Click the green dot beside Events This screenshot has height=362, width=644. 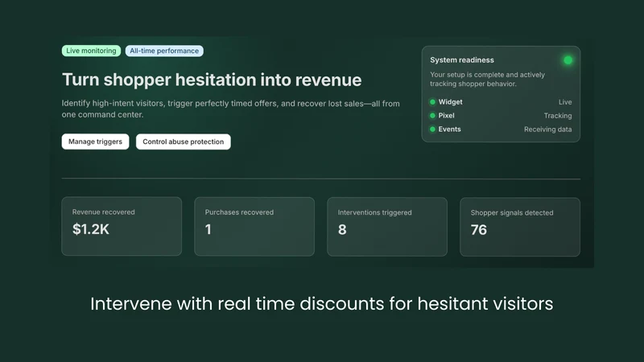(x=432, y=129)
